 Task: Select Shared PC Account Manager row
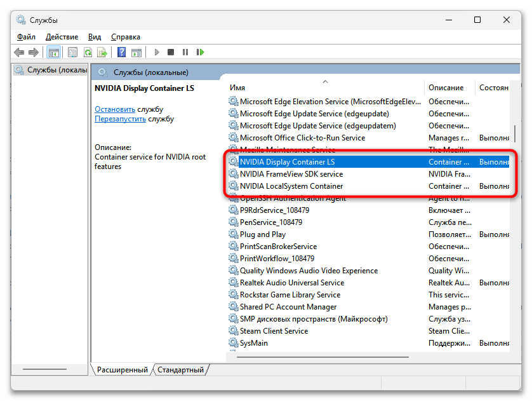(x=368, y=307)
